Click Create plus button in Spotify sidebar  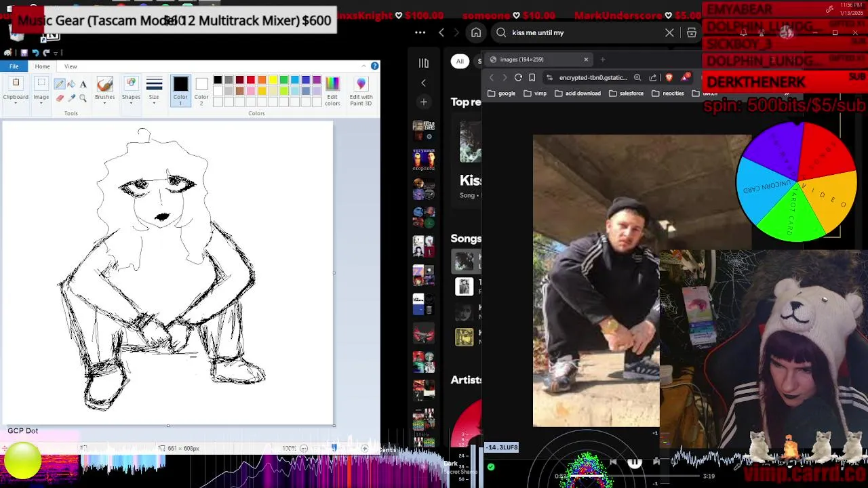423,102
